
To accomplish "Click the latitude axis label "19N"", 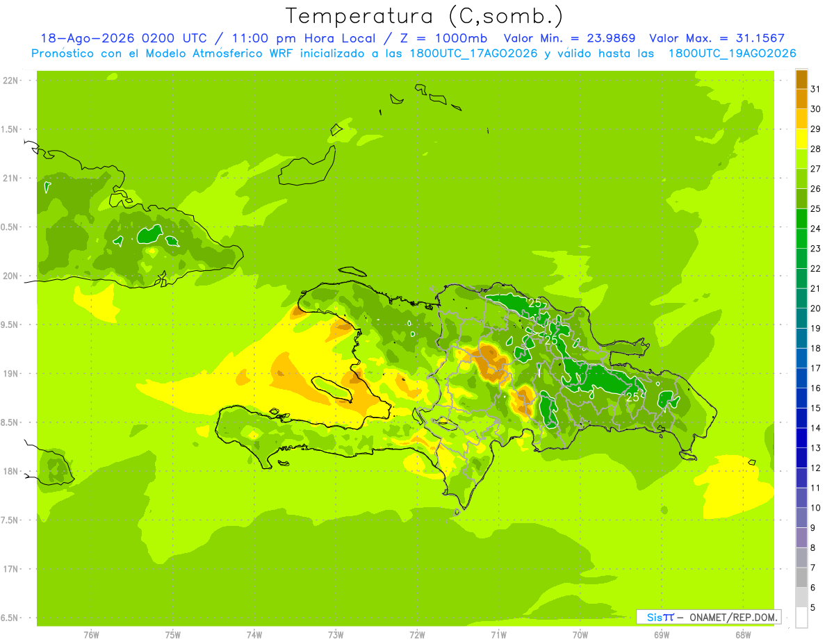I will pos(10,374).
